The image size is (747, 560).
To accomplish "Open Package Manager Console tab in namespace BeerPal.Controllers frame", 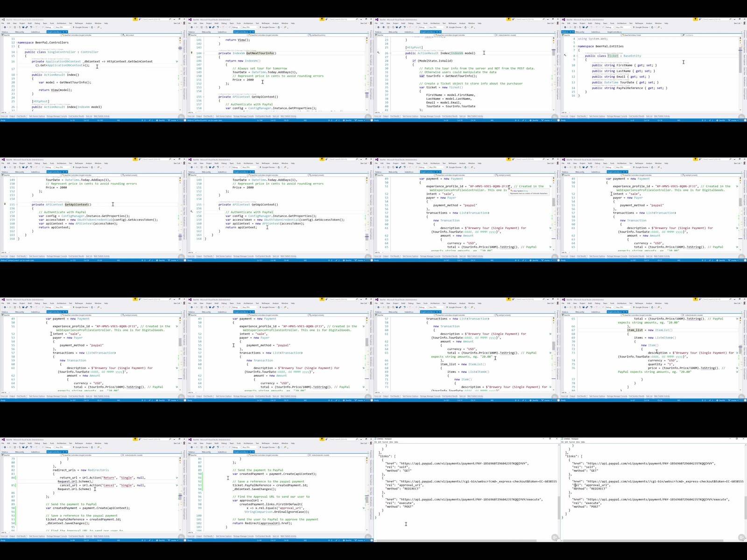I will (x=56, y=116).
